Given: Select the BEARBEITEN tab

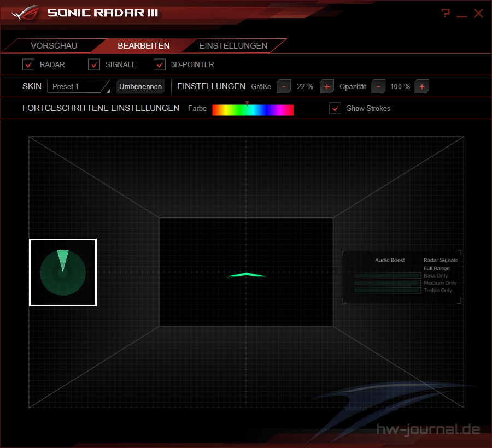Looking at the screenshot, I should tap(143, 46).
